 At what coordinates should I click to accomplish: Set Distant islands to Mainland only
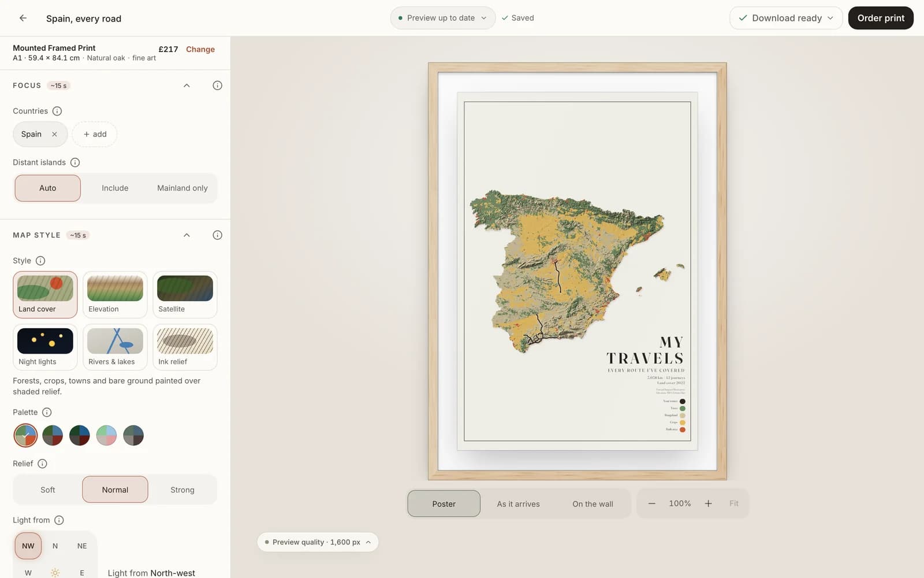click(x=182, y=188)
